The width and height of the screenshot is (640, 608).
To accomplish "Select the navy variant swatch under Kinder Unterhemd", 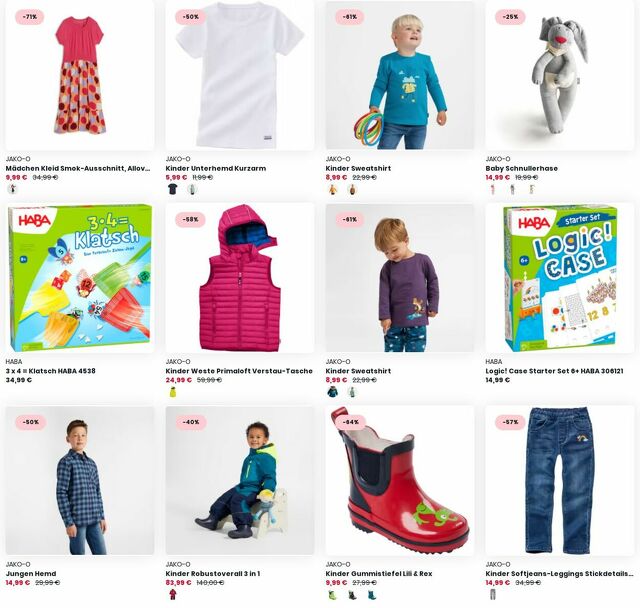I will click(173, 189).
